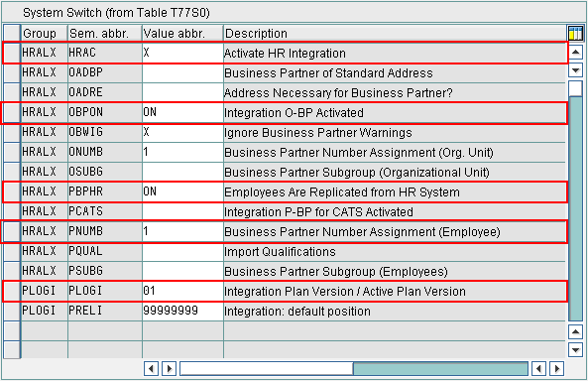Select the row selector for PLOGI PLOGI row
588x381 pixels.
point(12,292)
